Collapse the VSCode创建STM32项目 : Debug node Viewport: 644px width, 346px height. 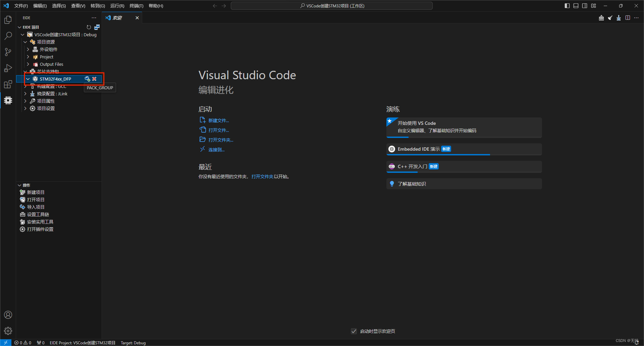coord(22,35)
